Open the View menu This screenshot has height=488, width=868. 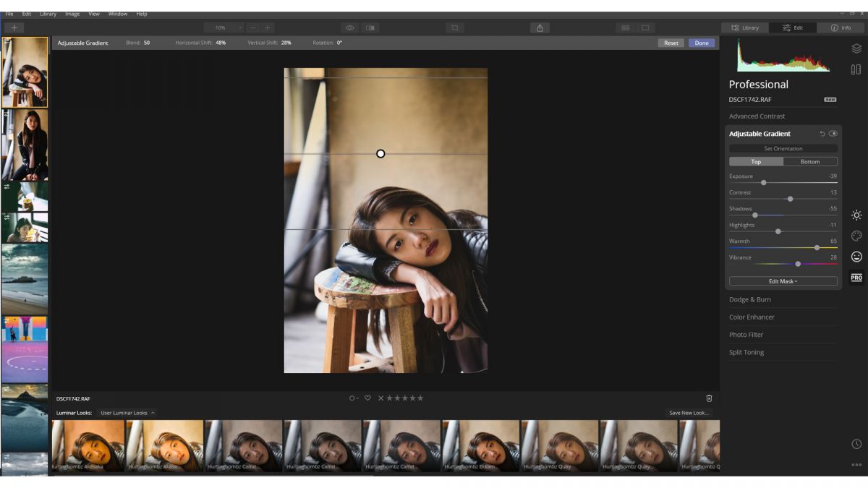(94, 14)
